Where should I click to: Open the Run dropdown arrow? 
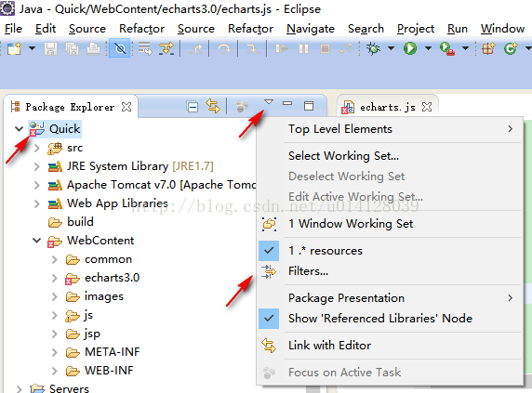pos(428,48)
